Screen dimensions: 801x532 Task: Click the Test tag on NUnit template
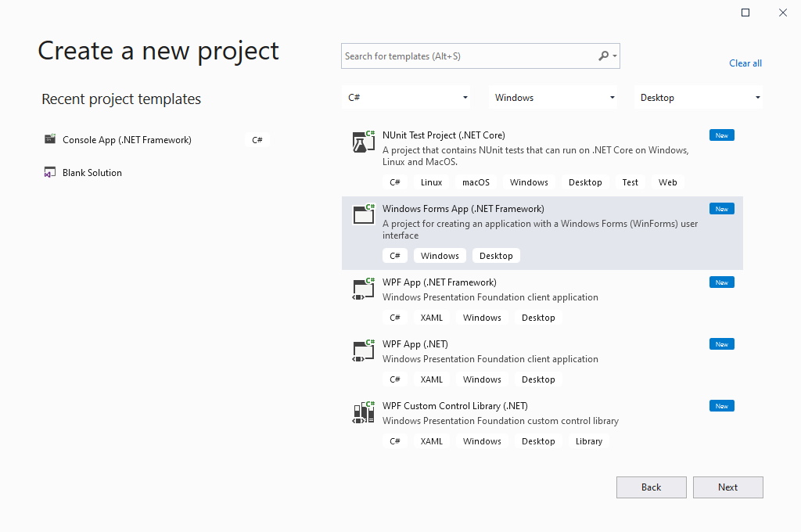tap(630, 182)
